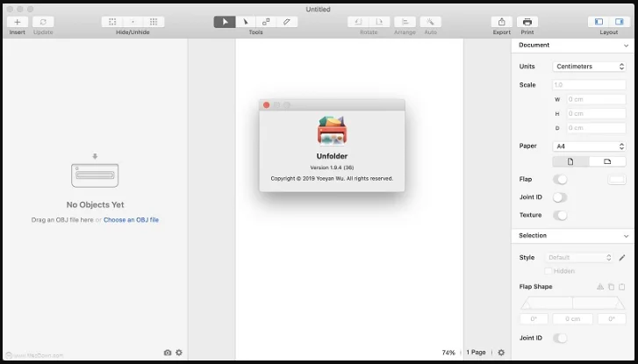Click the Flap Shape mirror triangle icon
The width and height of the screenshot is (638, 364).
(x=600, y=287)
